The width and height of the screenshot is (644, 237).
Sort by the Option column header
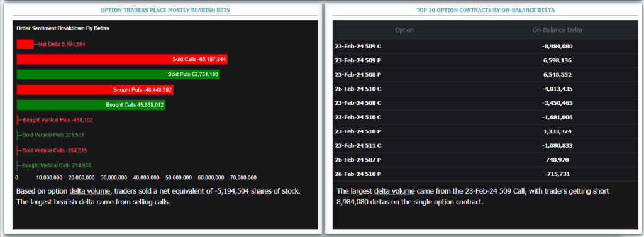pos(404,30)
